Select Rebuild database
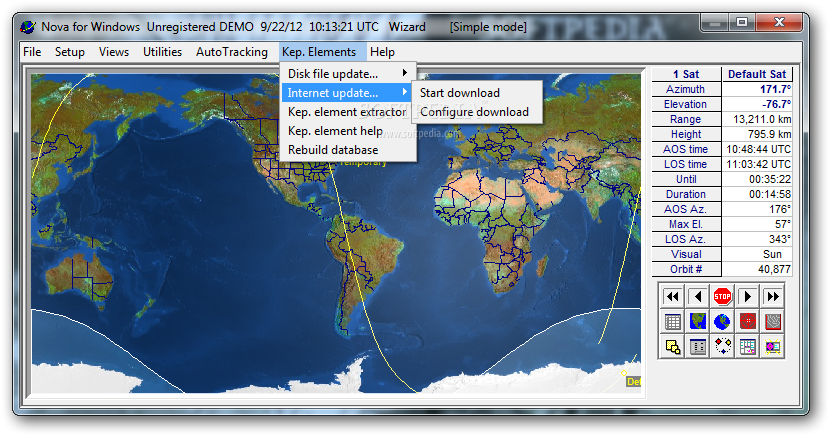The image size is (830, 436). [348, 150]
